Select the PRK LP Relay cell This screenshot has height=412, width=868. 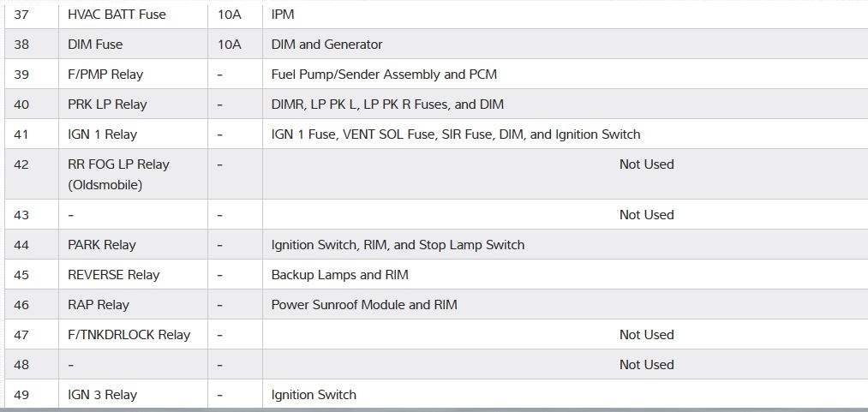107,104
